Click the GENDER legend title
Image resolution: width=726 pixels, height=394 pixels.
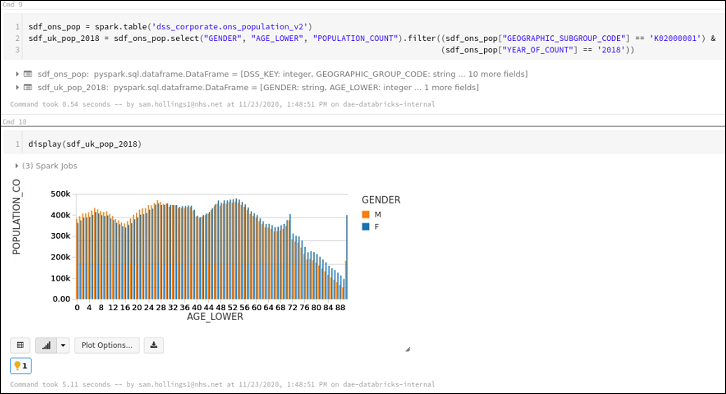381,200
